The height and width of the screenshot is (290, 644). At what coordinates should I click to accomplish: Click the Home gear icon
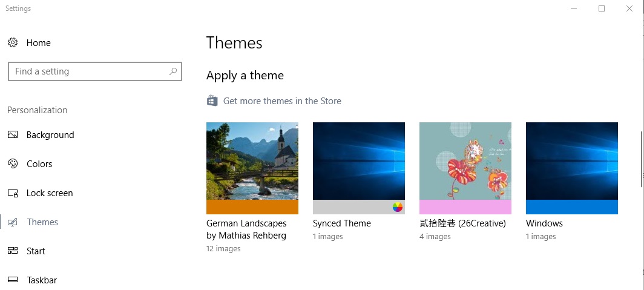click(x=13, y=42)
